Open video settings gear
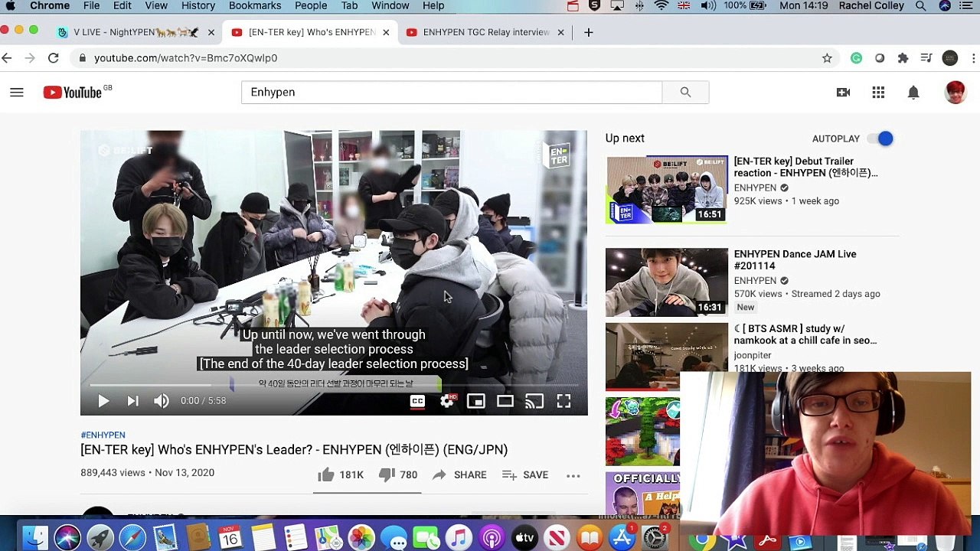Screen dimensions: 980x551 (447, 400)
